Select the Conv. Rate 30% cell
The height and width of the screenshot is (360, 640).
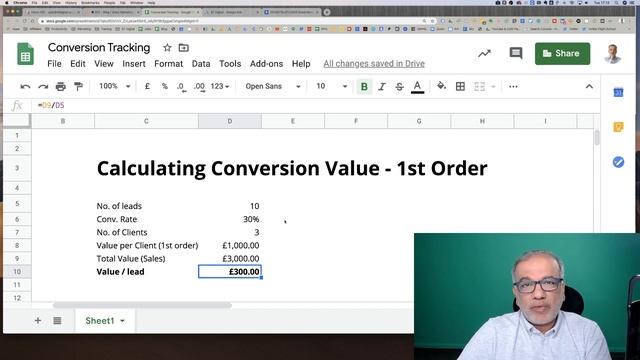230,219
